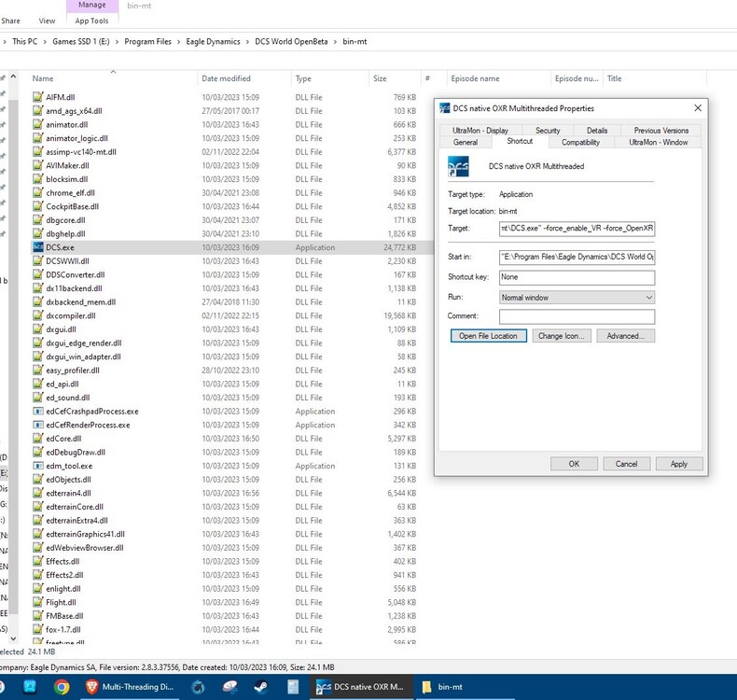737x700 pixels.
Task: Click the Advanced button
Action: pyautogui.click(x=625, y=336)
